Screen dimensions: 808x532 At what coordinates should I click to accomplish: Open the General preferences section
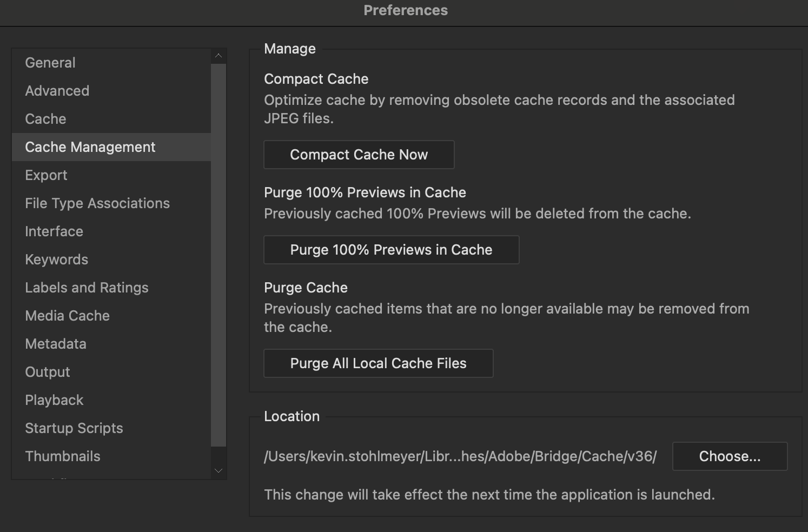click(x=50, y=63)
